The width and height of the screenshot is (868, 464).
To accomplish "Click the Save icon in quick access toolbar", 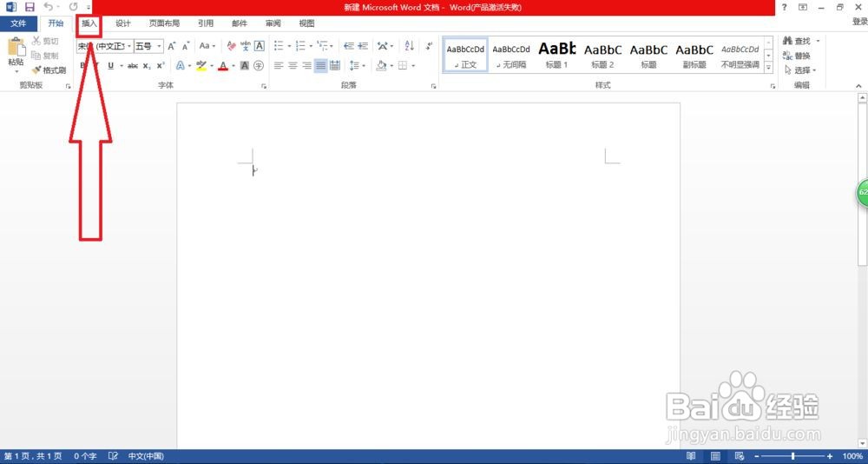I will (30, 7).
